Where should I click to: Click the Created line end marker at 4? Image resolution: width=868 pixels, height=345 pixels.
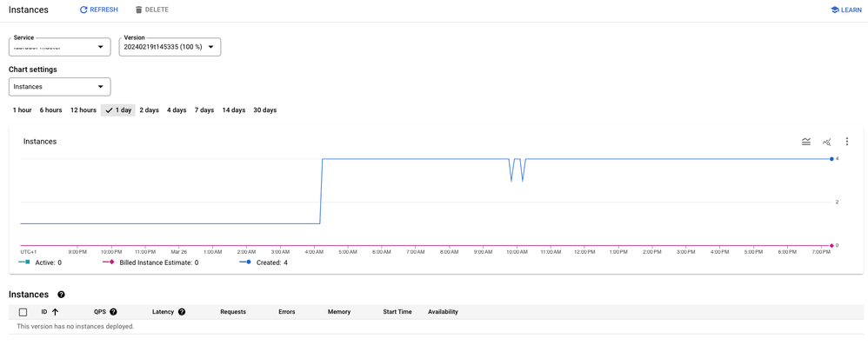831,159
